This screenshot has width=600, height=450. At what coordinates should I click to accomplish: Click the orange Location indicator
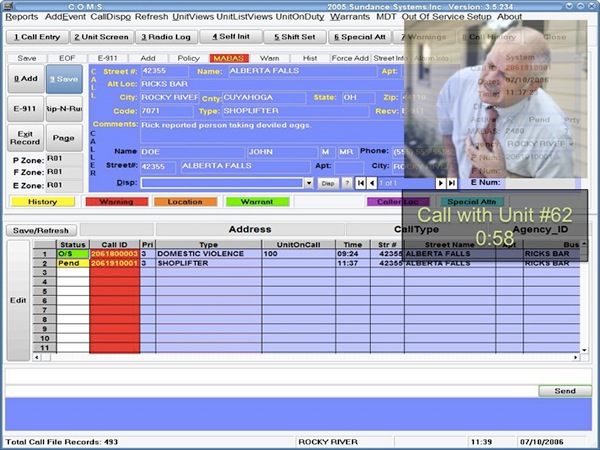click(185, 202)
